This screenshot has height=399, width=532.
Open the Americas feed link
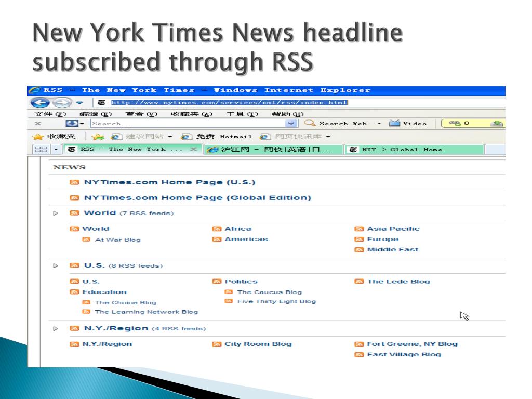tap(246, 239)
